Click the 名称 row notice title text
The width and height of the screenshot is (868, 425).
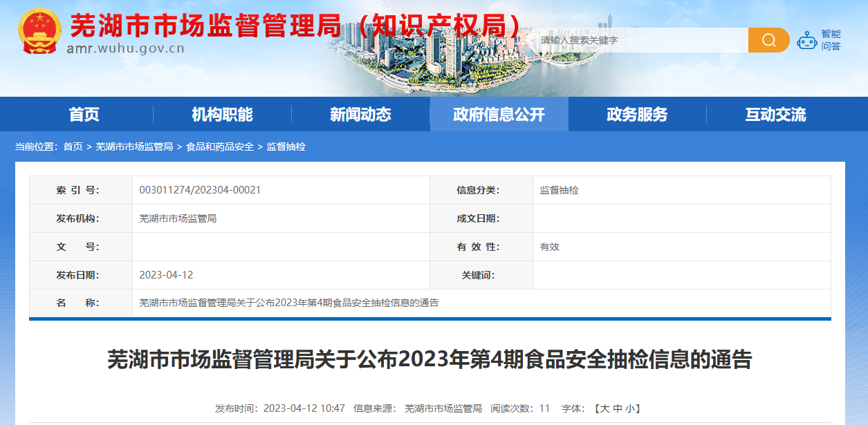pyautogui.click(x=289, y=303)
